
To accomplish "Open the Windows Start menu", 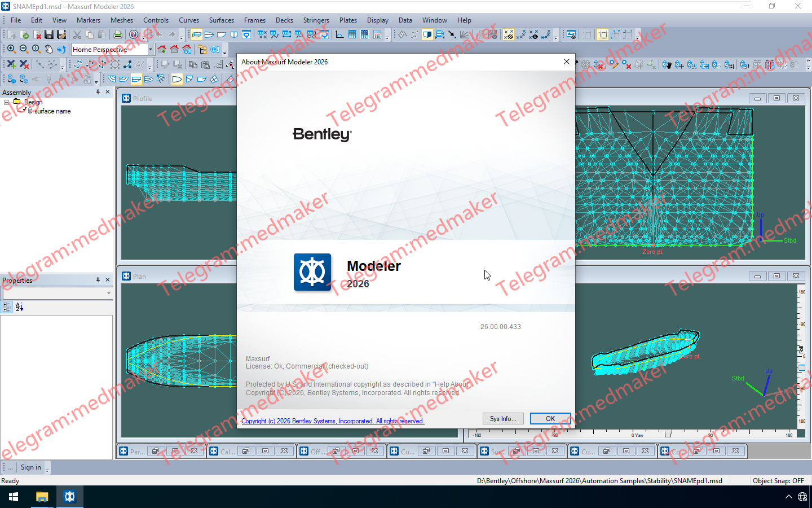I will [x=14, y=497].
